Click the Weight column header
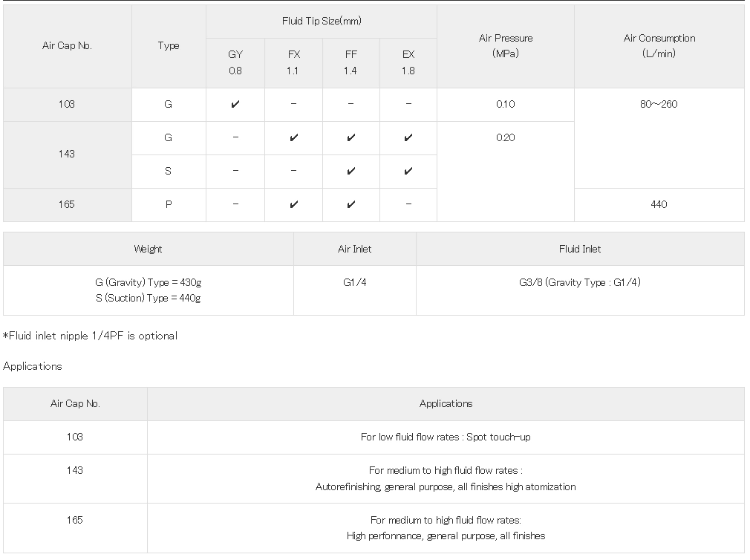This screenshot has width=750, height=560. (148, 250)
